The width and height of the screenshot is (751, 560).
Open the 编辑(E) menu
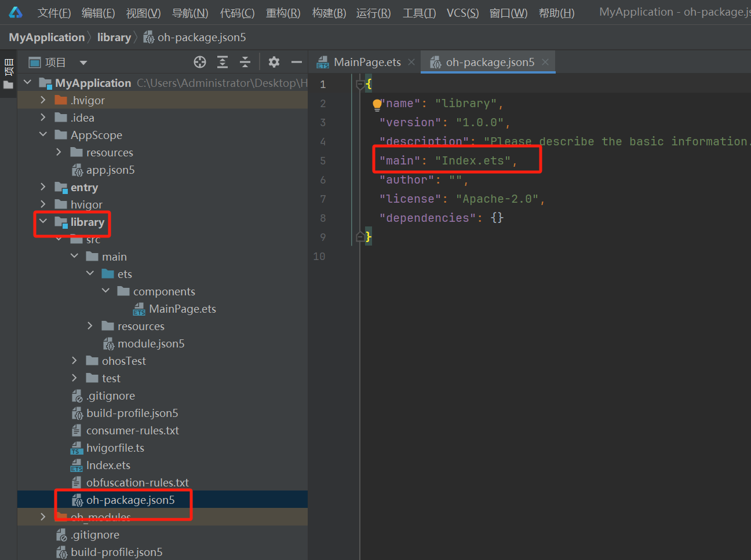point(98,13)
